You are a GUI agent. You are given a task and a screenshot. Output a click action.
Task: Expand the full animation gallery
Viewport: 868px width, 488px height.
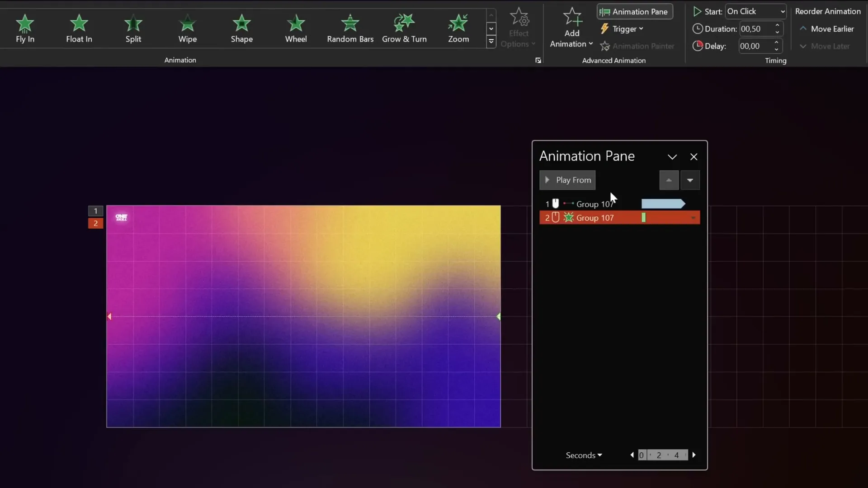[x=491, y=42]
